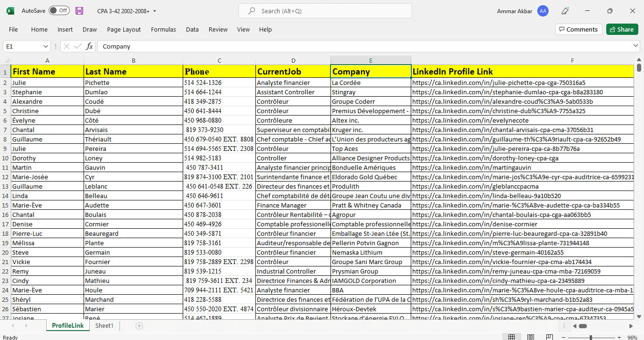This screenshot has width=644, height=340.
Task: Add a new sheet with plus icon
Action: coord(139,326)
